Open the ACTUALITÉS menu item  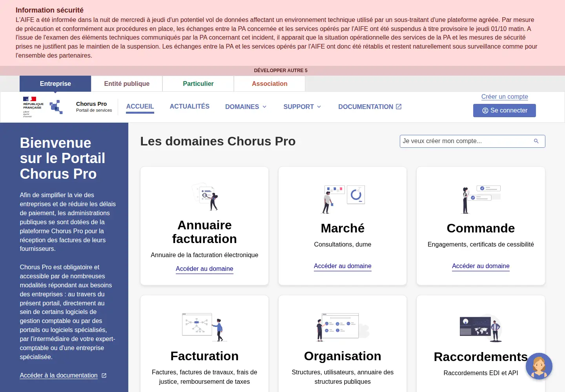tap(190, 106)
